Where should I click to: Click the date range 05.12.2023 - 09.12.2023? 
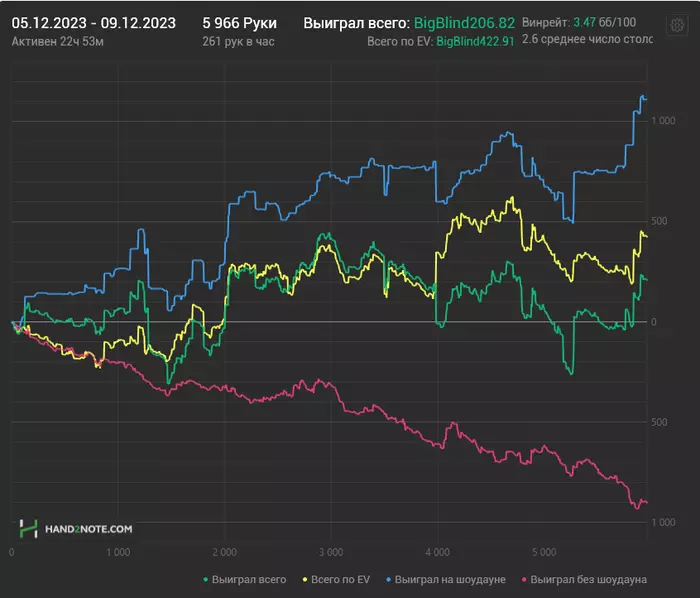[94, 22]
